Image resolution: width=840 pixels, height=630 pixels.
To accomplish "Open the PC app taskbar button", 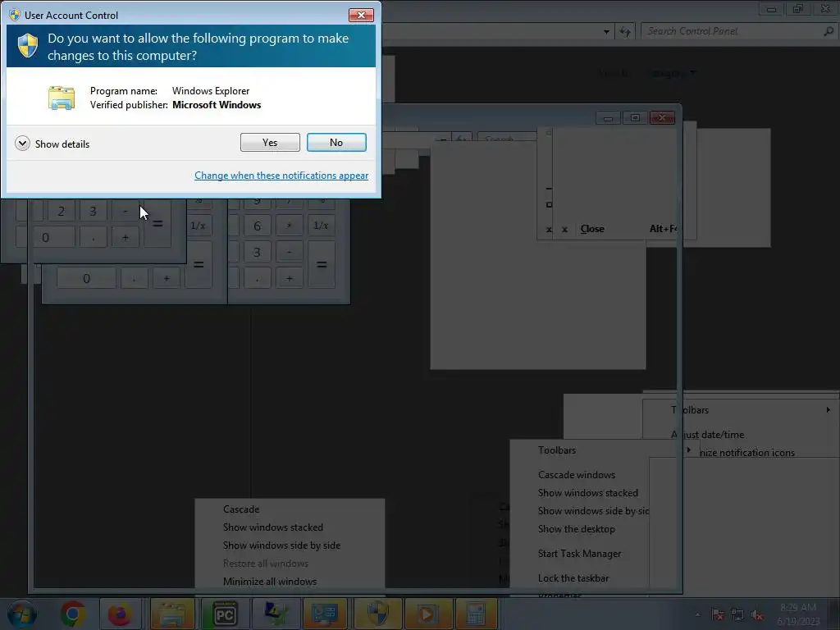I will point(225,614).
